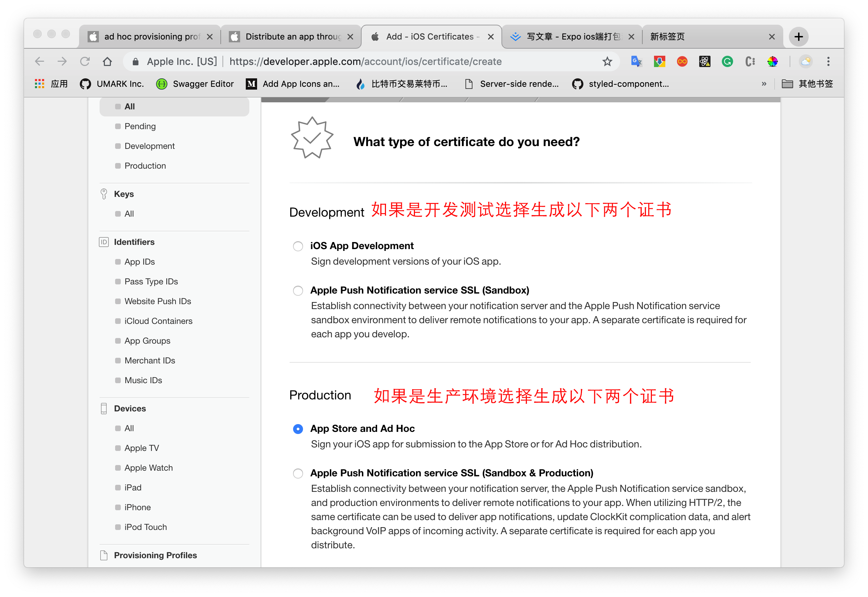Click the Google Translate extension icon
This screenshot has width=868, height=597.
click(x=636, y=61)
